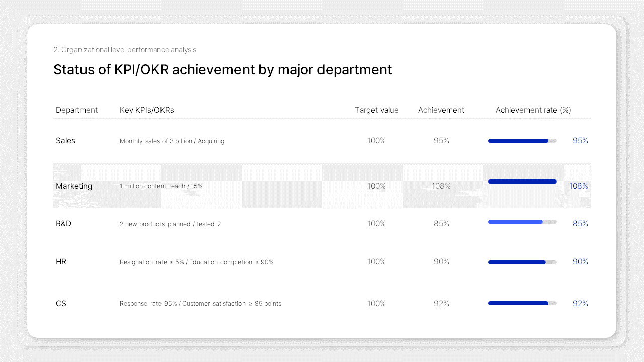Select the Marketing progress bar
The height and width of the screenshot is (362, 644).
click(522, 182)
